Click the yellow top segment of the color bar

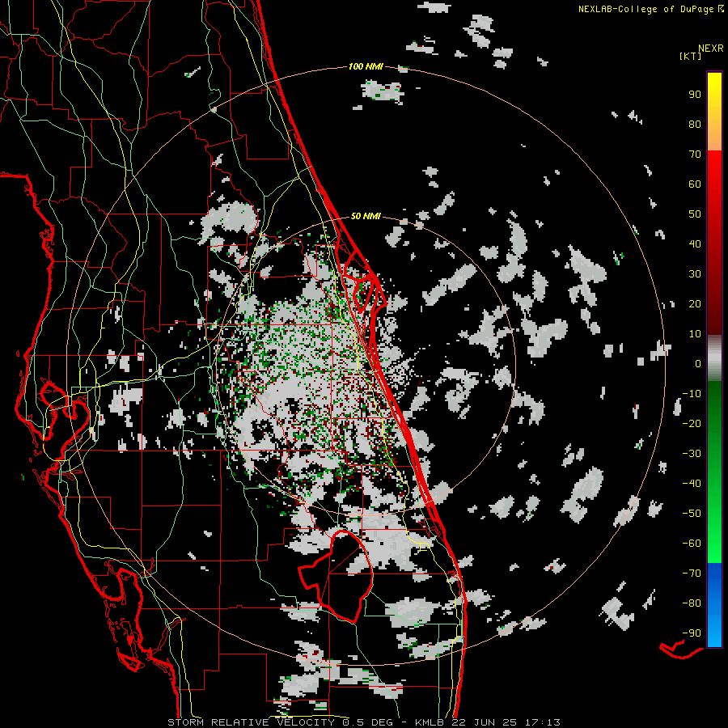pyautogui.click(x=714, y=112)
